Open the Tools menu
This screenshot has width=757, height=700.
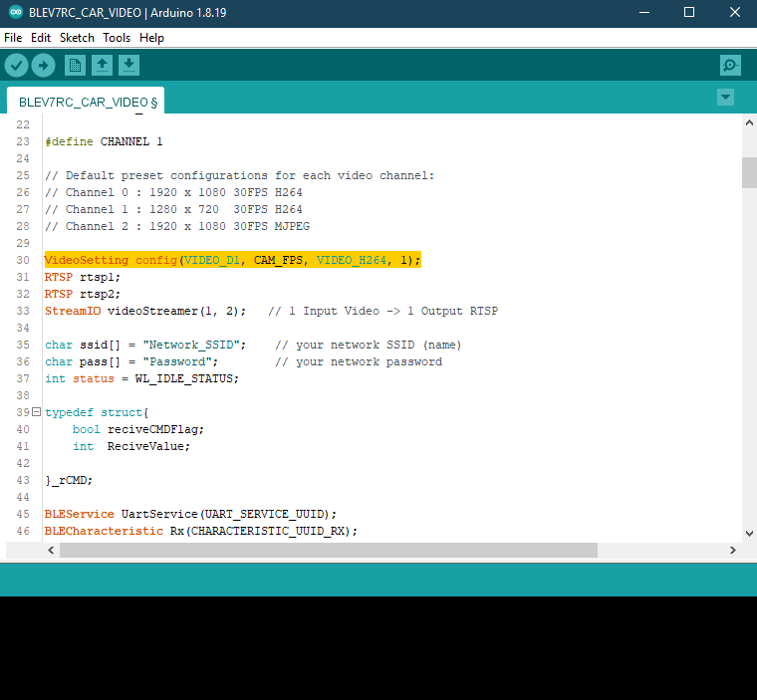117,38
